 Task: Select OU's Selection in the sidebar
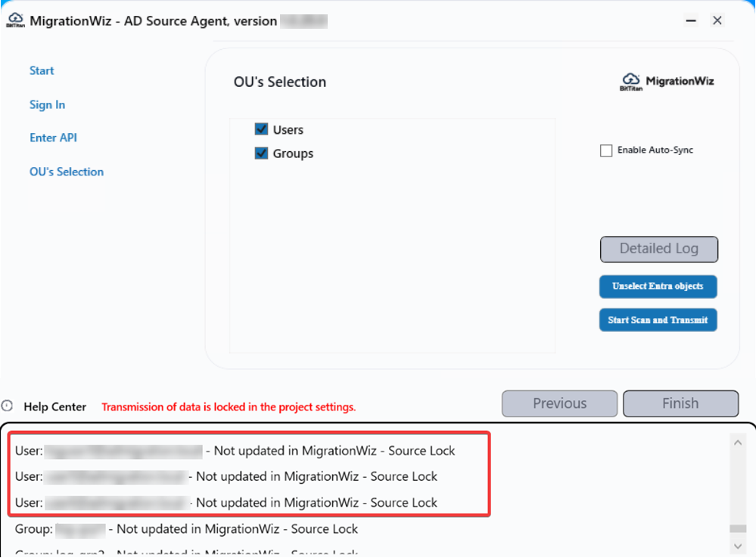click(x=67, y=172)
